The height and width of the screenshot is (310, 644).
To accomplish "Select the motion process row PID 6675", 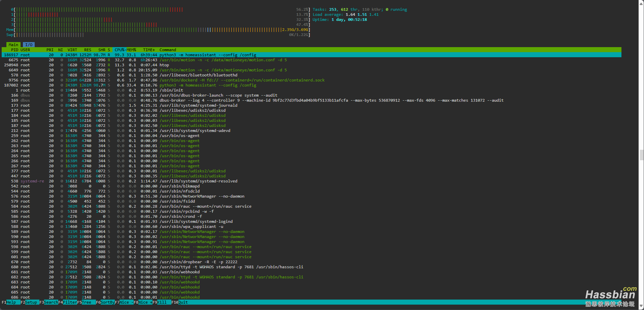I will (x=311, y=60).
